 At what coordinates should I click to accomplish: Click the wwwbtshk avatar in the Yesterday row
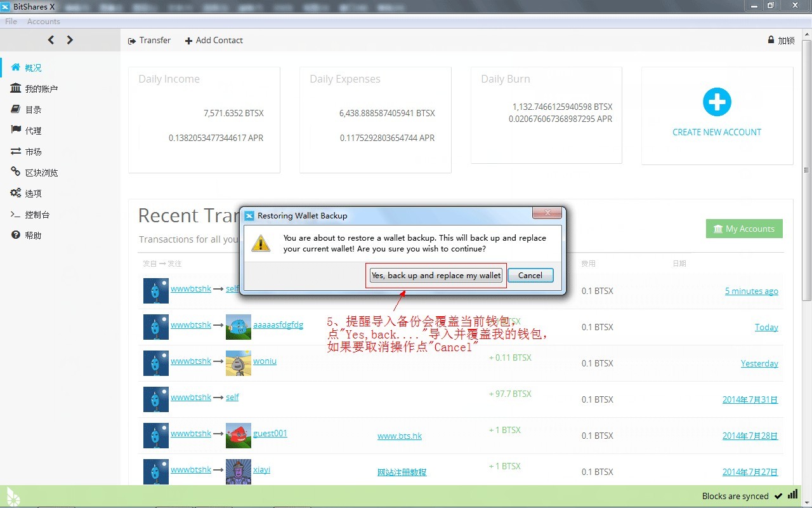pyautogui.click(x=156, y=363)
